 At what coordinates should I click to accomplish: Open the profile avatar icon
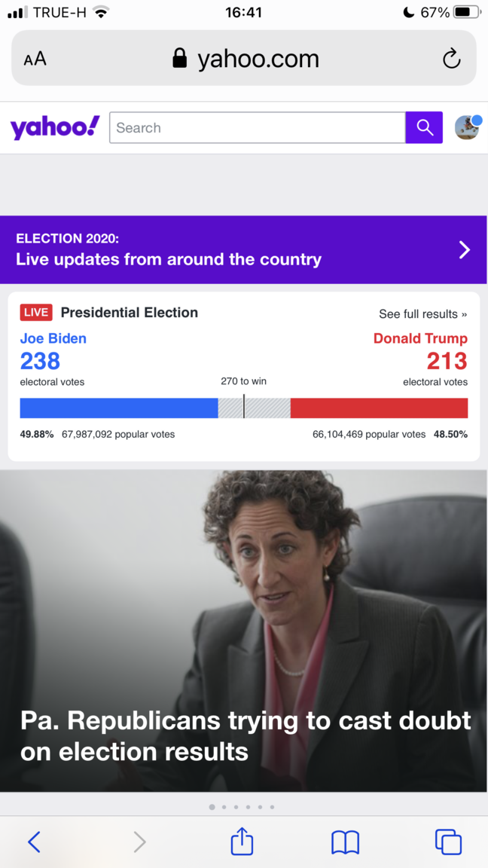pos(467,127)
